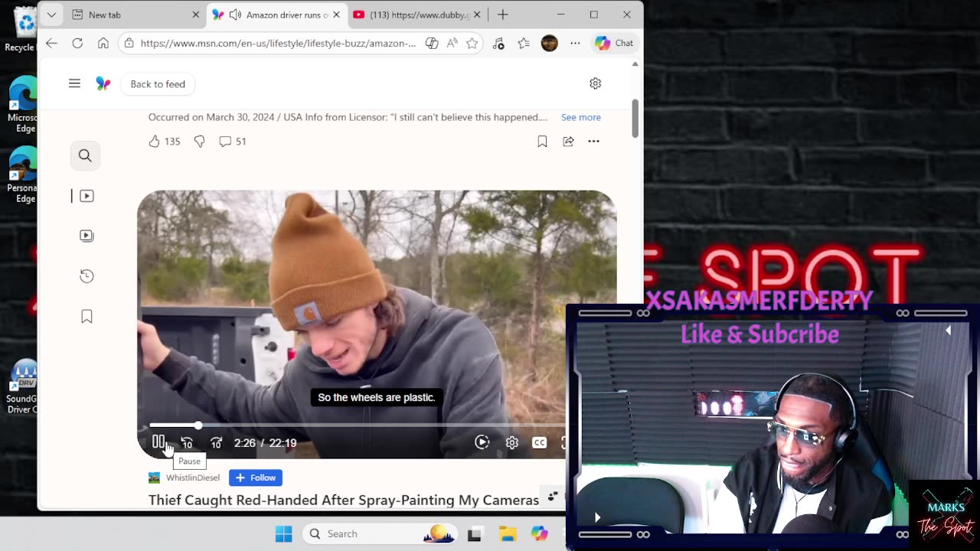Select the Amazon driver MSN tab
980x551 pixels.
[276, 15]
